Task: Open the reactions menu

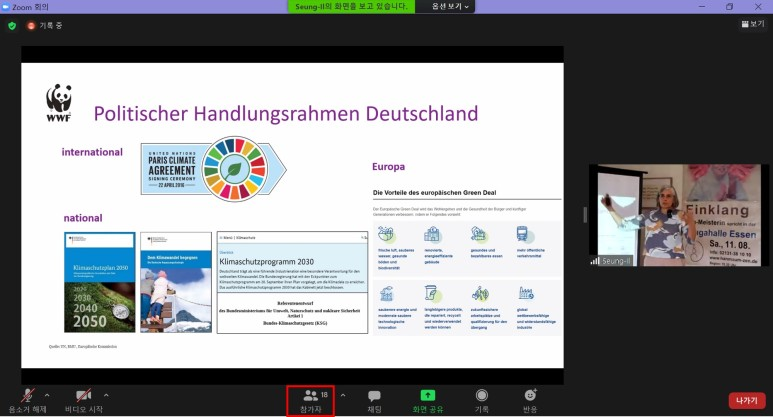Action: point(530,401)
